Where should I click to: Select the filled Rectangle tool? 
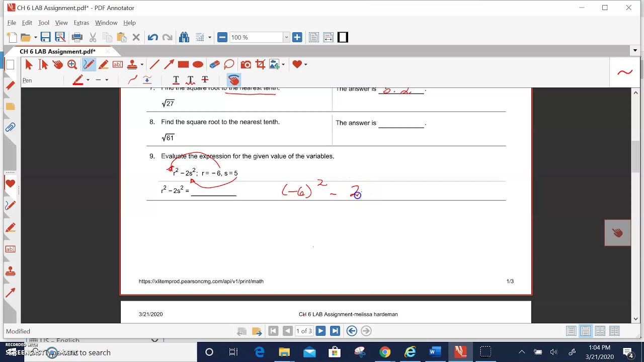[183, 64]
